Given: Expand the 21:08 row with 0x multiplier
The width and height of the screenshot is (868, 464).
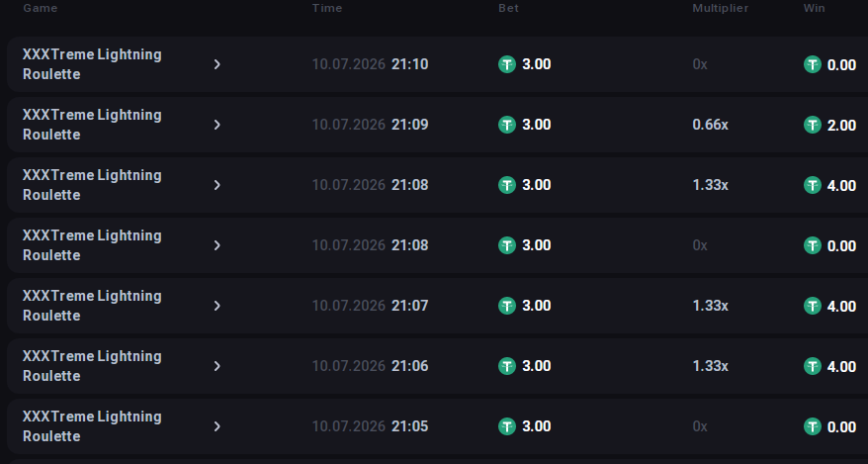Looking at the screenshot, I should [217, 245].
